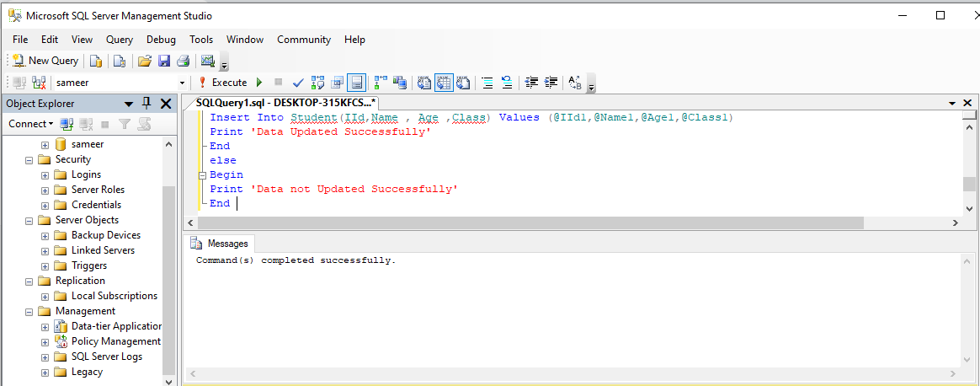The image size is (980, 386).
Task: Open the active documents list dropdown arrow
Action: [952, 104]
